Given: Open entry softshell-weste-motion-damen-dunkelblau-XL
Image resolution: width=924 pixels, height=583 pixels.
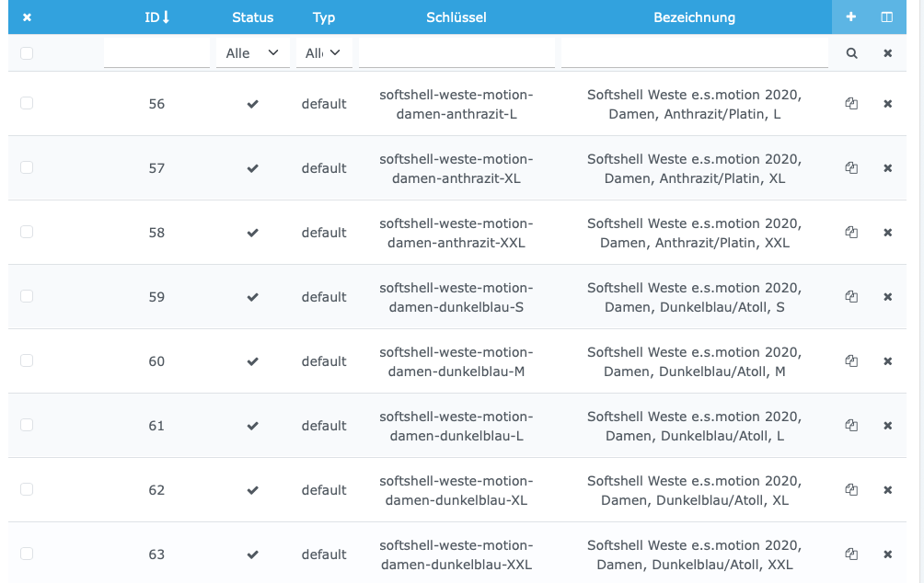Looking at the screenshot, I should pyautogui.click(x=456, y=490).
